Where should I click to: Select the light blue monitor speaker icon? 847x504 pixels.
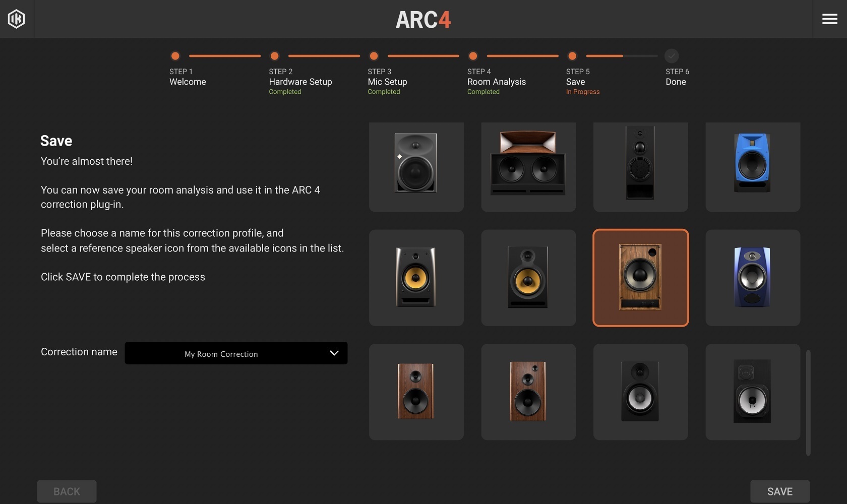(753, 167)
